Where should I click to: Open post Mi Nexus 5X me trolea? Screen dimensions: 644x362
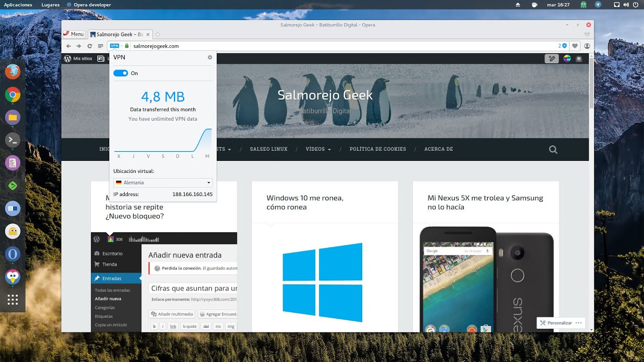(x=486, y=202)
